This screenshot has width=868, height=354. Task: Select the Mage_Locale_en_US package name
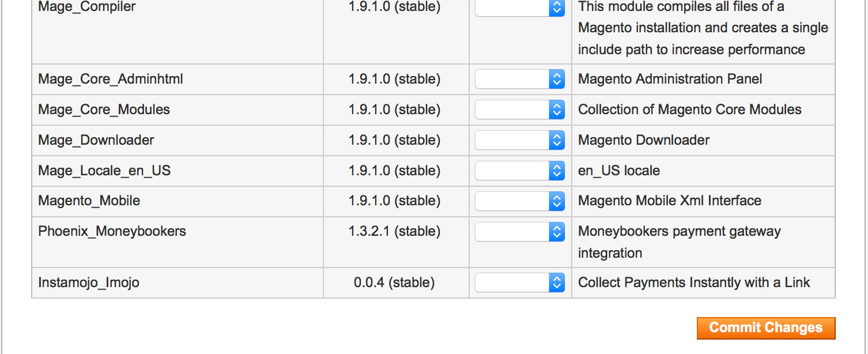(x=104, y=171)
